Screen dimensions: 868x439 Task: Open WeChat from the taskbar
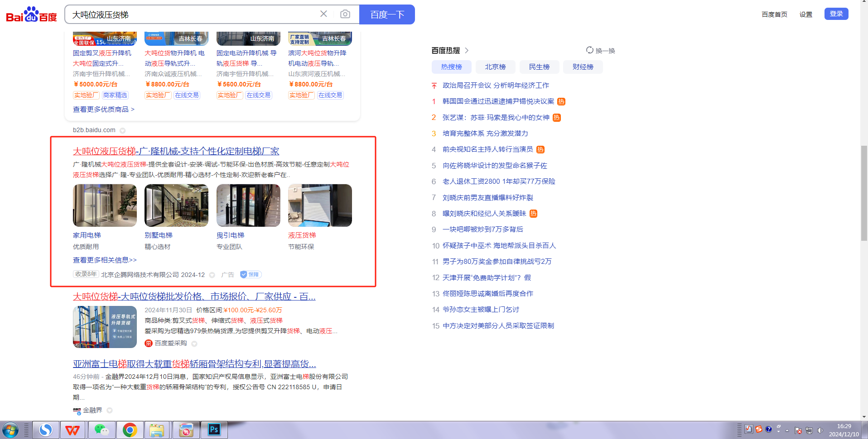pos(101,429)
